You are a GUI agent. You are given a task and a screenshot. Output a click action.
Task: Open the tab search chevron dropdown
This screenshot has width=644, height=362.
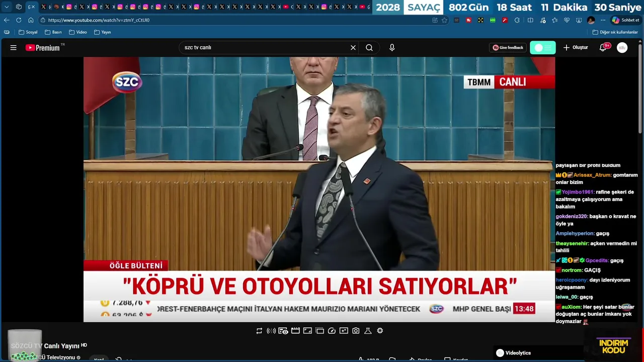click(x=7, y=7)
